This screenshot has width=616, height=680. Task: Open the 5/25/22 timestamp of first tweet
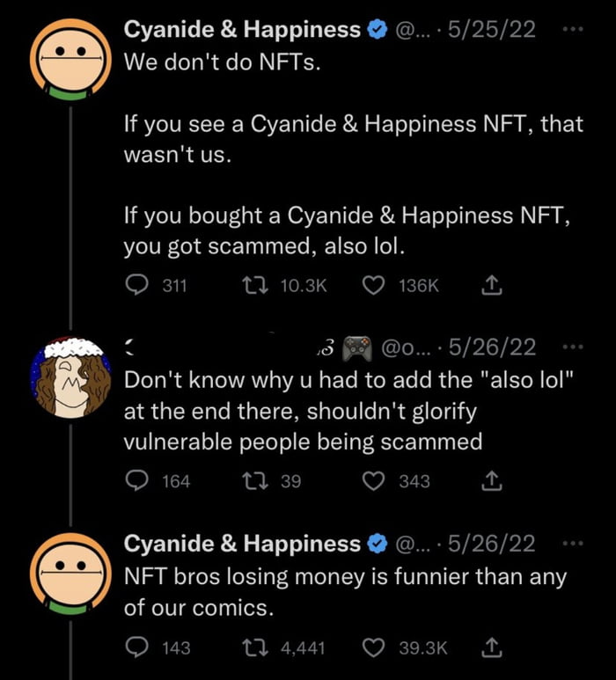click(x=492, y=30)
